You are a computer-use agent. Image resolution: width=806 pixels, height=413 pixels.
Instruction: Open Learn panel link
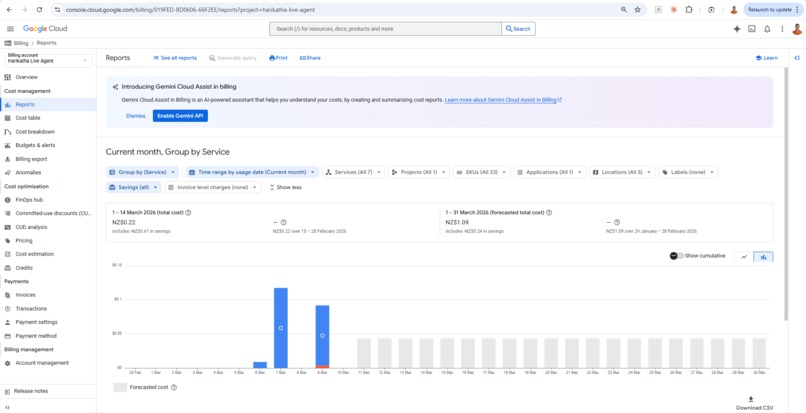766,58
